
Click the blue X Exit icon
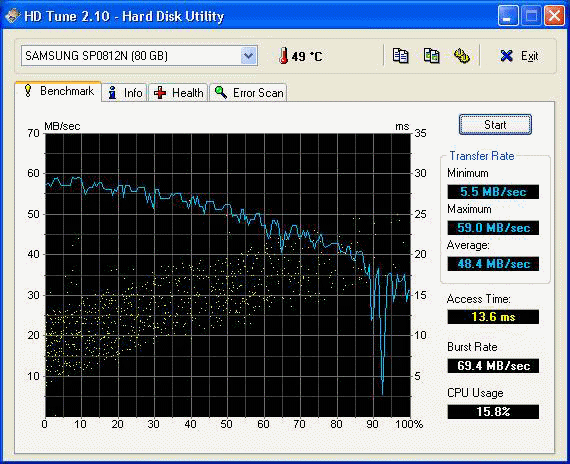click(x=506, y=56)
